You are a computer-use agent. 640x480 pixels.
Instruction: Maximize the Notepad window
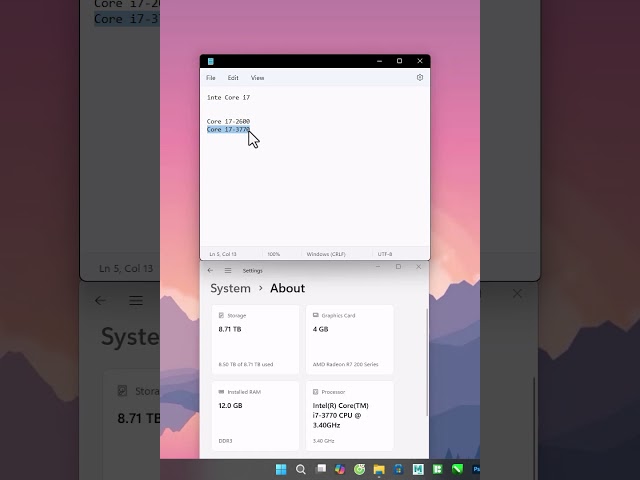click(400, 61)
